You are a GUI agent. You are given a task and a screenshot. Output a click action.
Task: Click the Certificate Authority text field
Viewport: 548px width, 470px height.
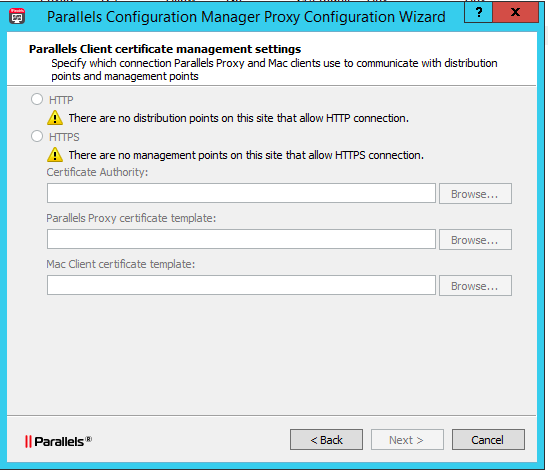click(241, 193)
